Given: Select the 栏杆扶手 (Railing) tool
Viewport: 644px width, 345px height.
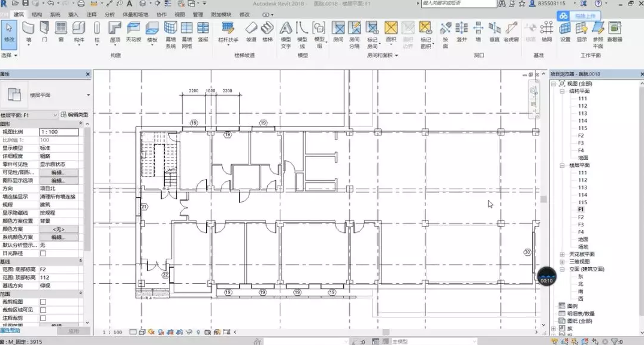Looking at the screenshot, I should click(228, 32).
